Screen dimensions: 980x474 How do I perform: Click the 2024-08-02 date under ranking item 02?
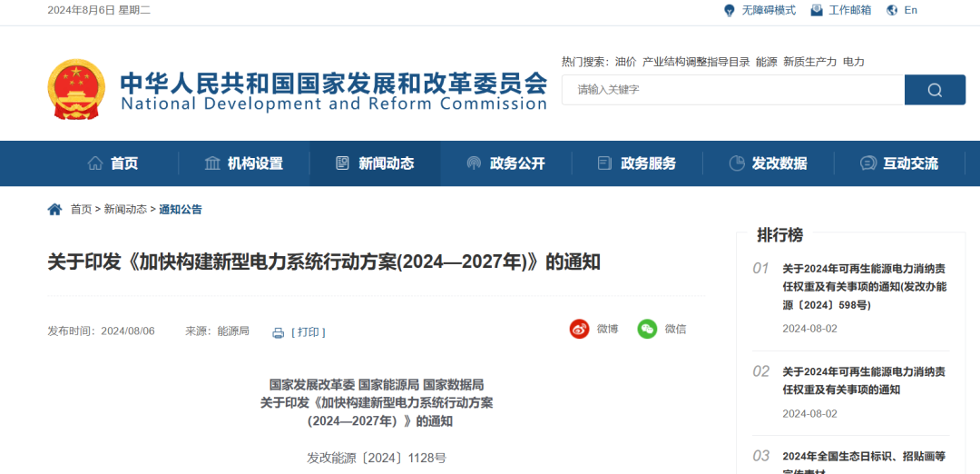pyautogui.click(x=810, y=414)
